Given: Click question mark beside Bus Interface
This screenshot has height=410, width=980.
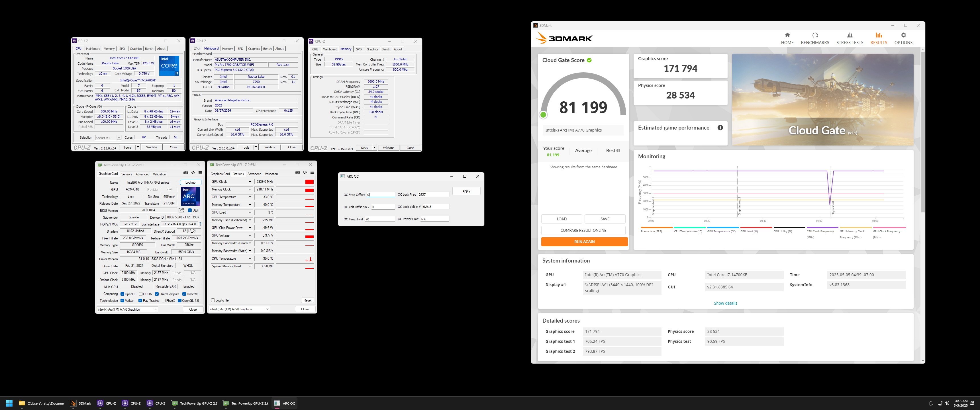Looking at the screenshot, I should coord(200,224).
